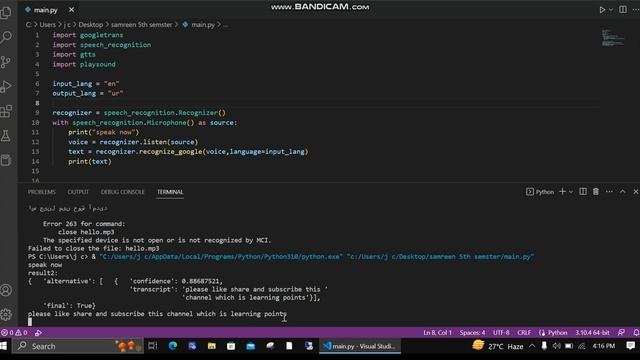Change indentation via Spaces: 4
This screenshot has height=360, width=640.
click(472, 333)
